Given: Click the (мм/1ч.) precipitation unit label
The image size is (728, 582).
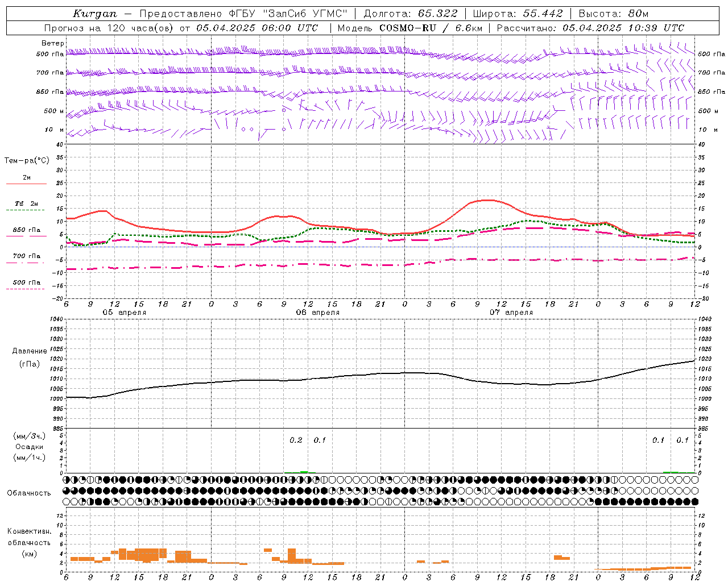Looking at the screenshot, I should [30, 458].
